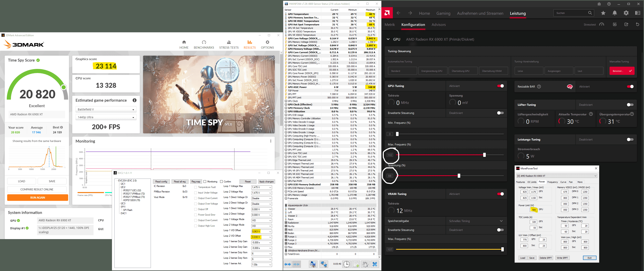Toggle GPU-Tuning Aktiviert switch
The width and height of the screenshot is (644, 271).
[501, 86]
